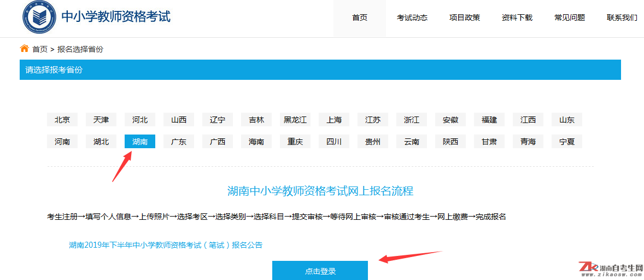Click the orange home icon in breadcrumb
This screenshot has width=644, height=280.
pyautogui.click(x=24, y=49)
